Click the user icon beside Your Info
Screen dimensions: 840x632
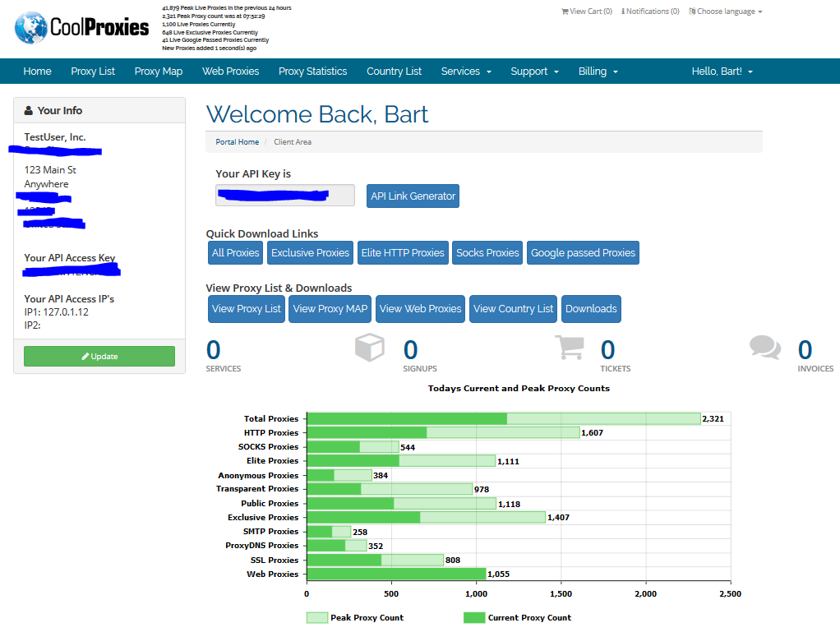(29, 111)
